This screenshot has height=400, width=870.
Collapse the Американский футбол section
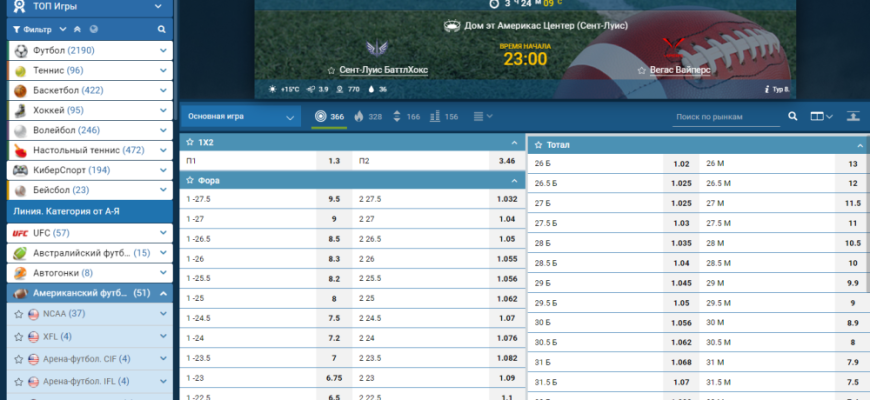click(x=163, y=293)
